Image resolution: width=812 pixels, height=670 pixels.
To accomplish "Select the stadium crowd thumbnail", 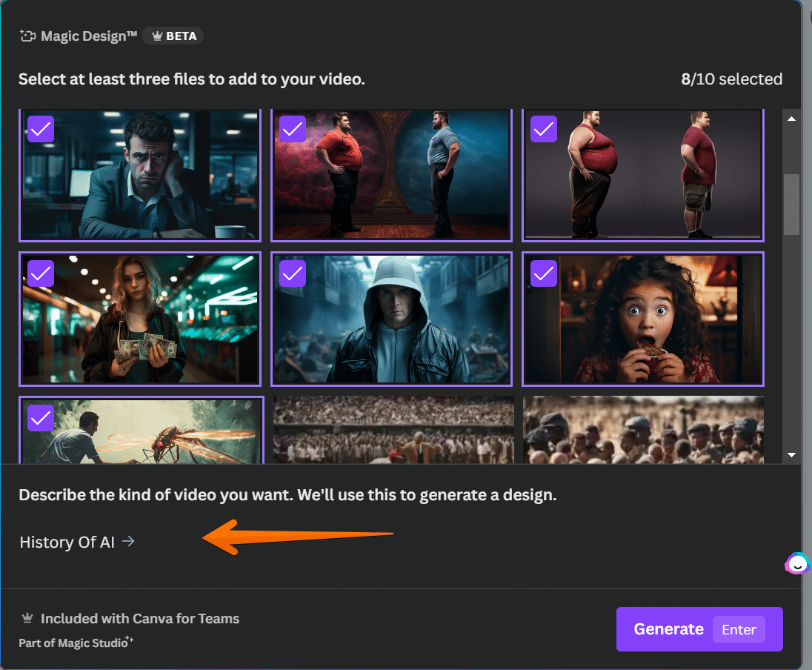I will click(x=393, y=430).
